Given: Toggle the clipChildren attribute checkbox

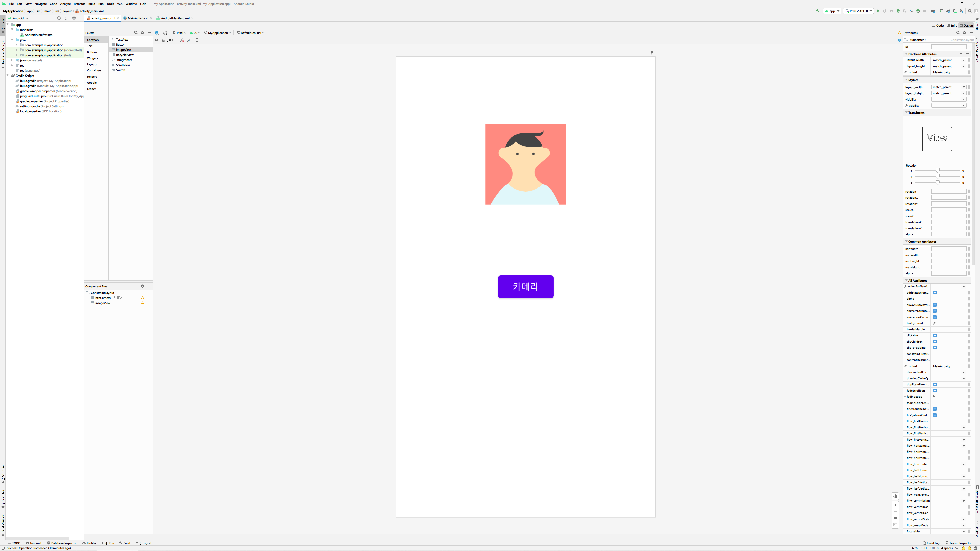Looking at the screenshot, I should [x=935, y=342].
